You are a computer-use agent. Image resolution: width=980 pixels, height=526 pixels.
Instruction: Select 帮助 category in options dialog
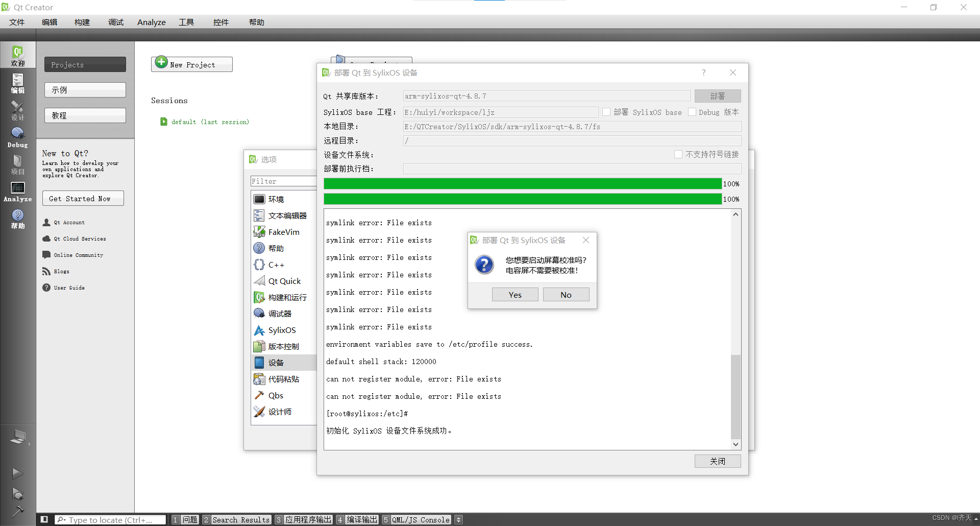[284, 248]
